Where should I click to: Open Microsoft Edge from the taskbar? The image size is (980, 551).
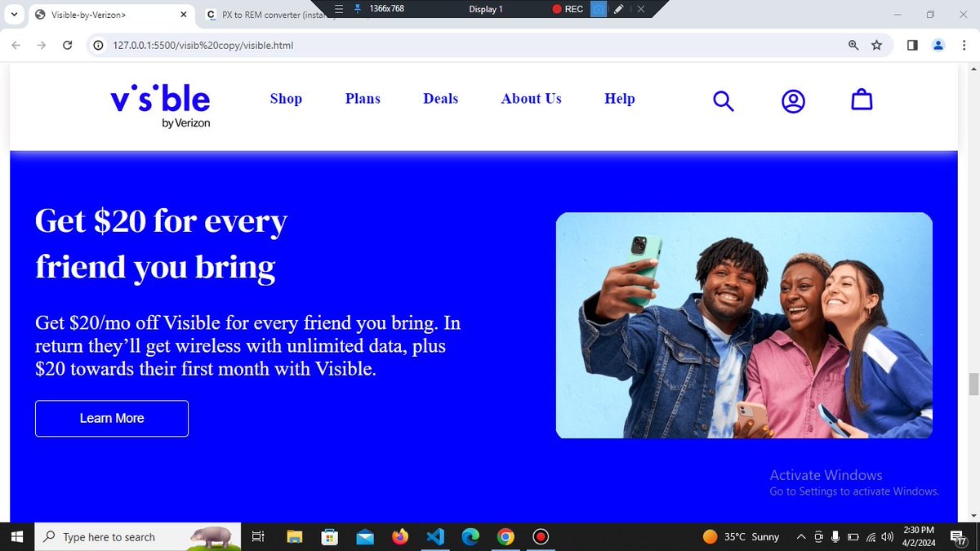(470, 536)
